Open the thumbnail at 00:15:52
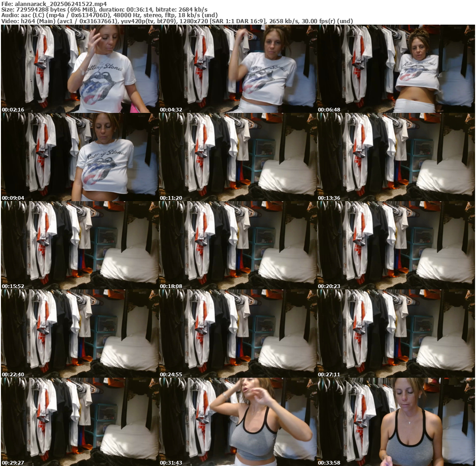Viewport: 476px width, 466px height. click(x=79, y=245)
